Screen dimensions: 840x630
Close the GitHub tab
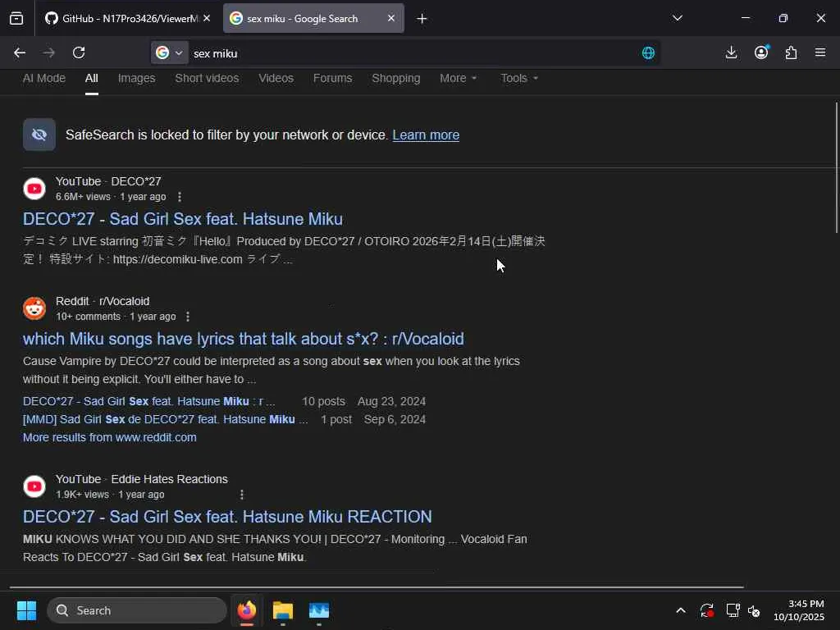point(207,18)
